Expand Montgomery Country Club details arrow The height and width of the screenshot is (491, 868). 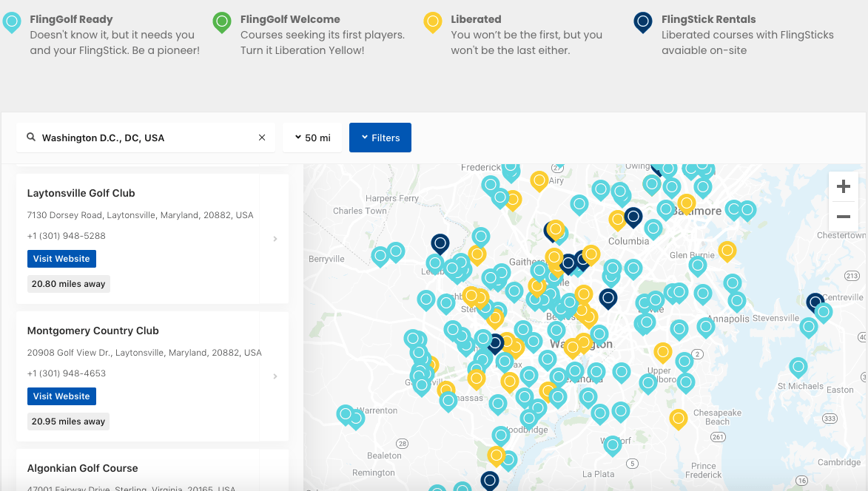275,376
